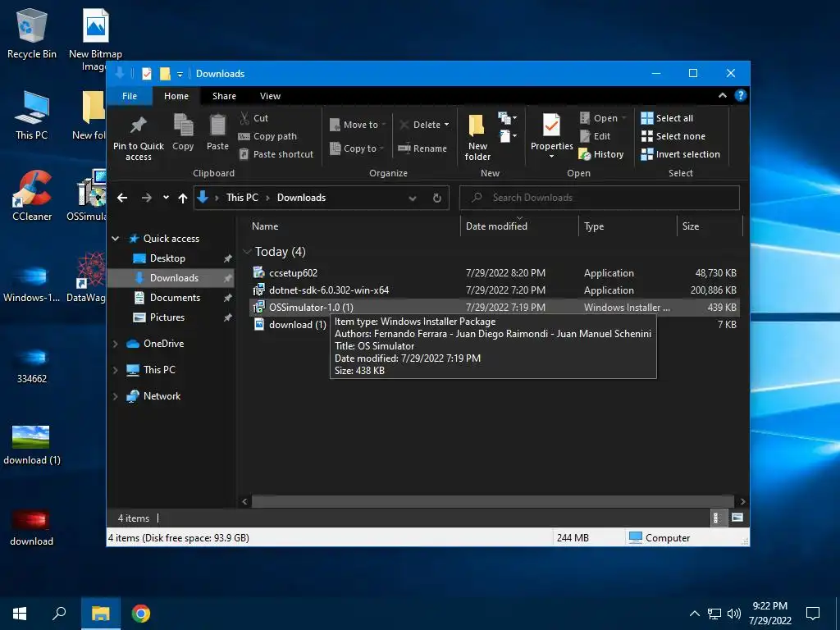The image size is (840, 630).
Task: Click the taskbar search magnifier
Action: tap(59, 613)
